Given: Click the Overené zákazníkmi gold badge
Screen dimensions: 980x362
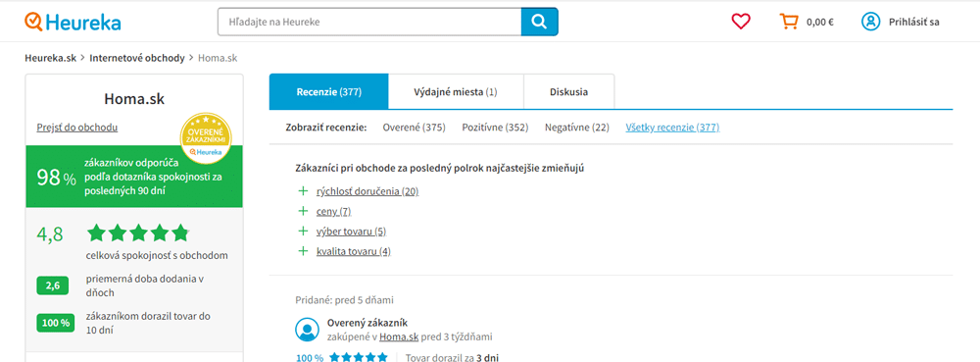Looking at the screenshot, I should 206,138.
